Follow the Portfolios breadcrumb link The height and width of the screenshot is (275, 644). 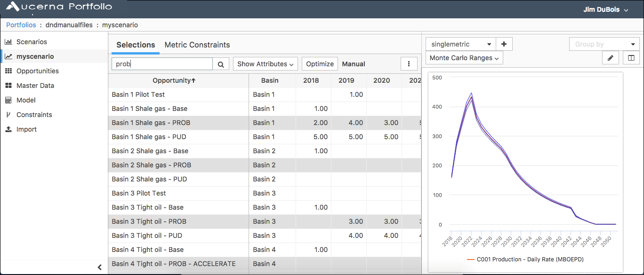click(x=21, y=25)
